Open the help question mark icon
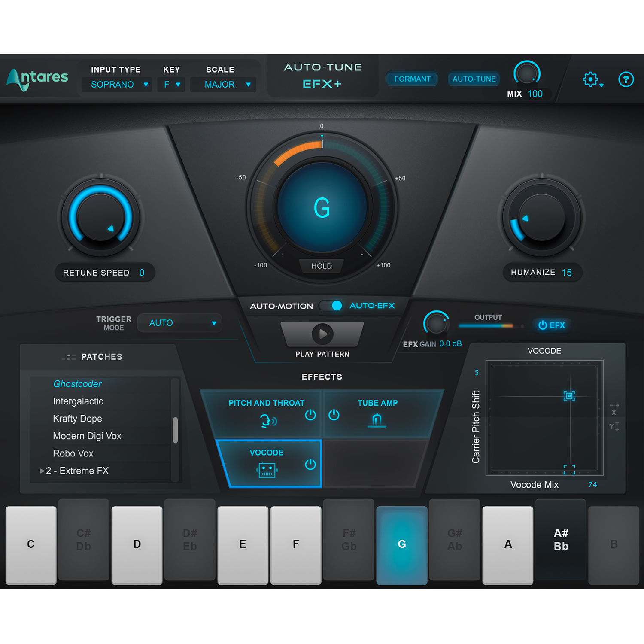The image size is (644, 644). coord(626,79)
